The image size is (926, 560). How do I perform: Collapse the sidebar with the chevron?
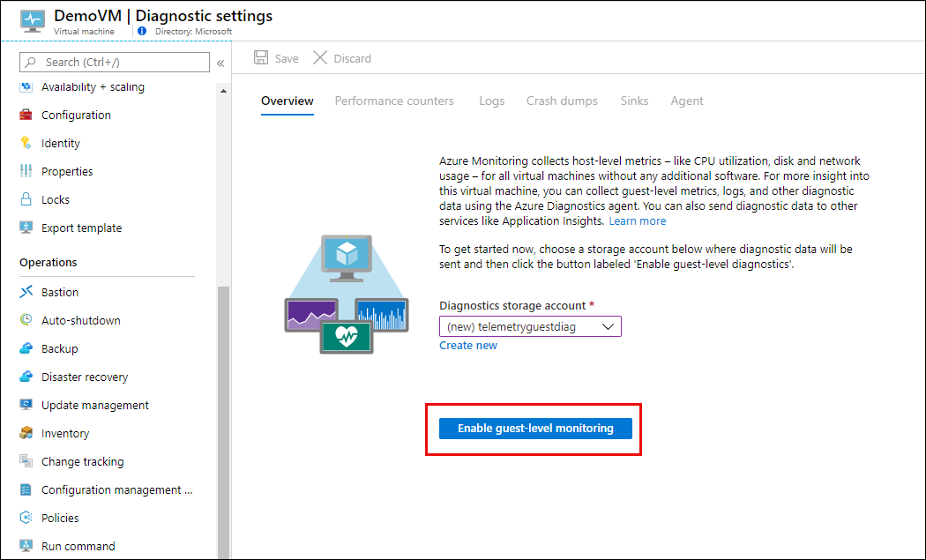click(220, 63)
